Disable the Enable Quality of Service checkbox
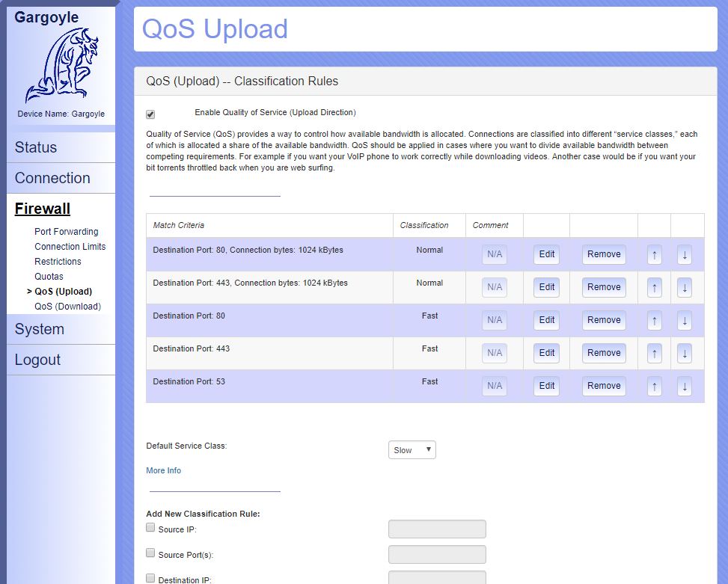The height and width of the screenshot is (584, 728). point(150,114)
